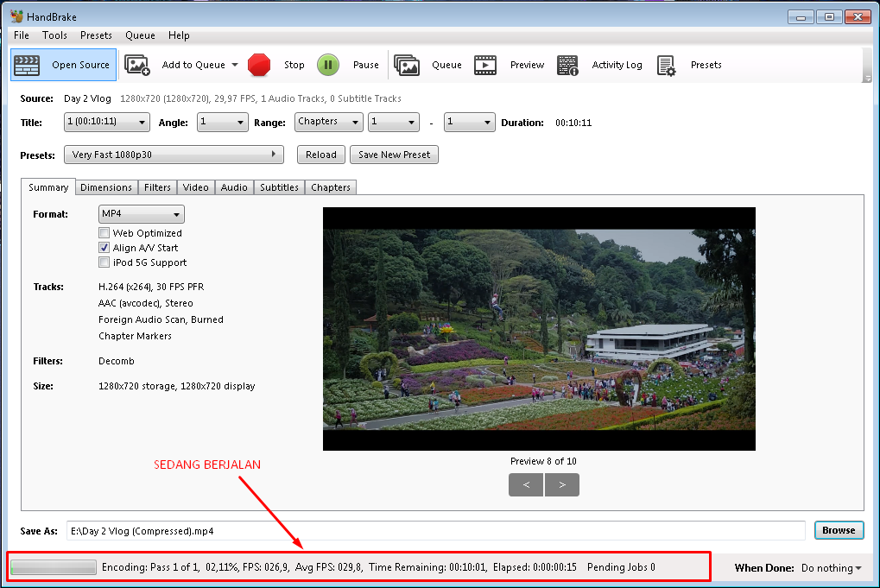Switch to the Filters tab

[x=157, y=187]
